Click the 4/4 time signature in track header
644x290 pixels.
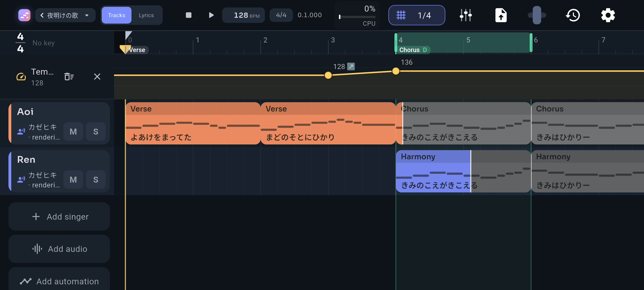coord(20,42)
